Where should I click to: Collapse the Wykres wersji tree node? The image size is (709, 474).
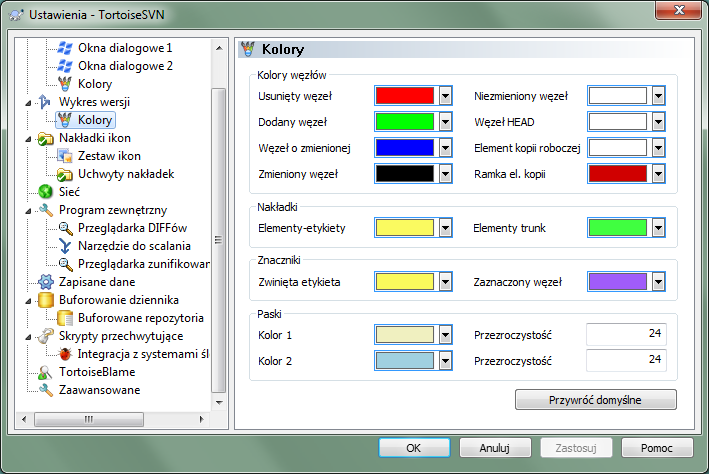(x=28, y=103)
